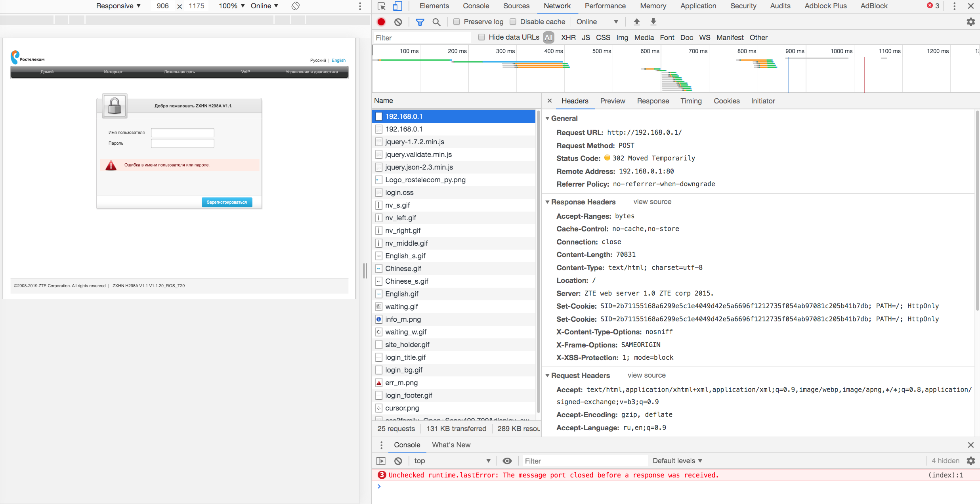Open network search magnifier icon
Image resolution: width=980 pixels, height=504 pixels.
click(436, 22)
